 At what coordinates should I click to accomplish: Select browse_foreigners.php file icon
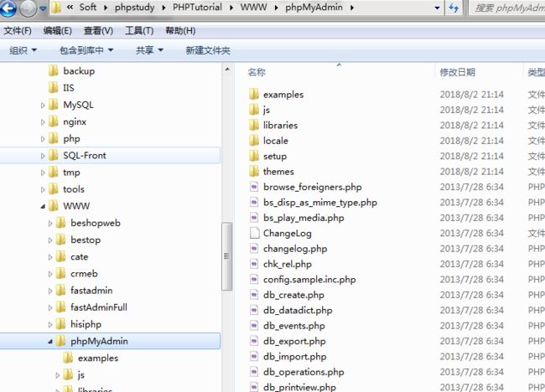pyautogui.click(x=254, y=187)
